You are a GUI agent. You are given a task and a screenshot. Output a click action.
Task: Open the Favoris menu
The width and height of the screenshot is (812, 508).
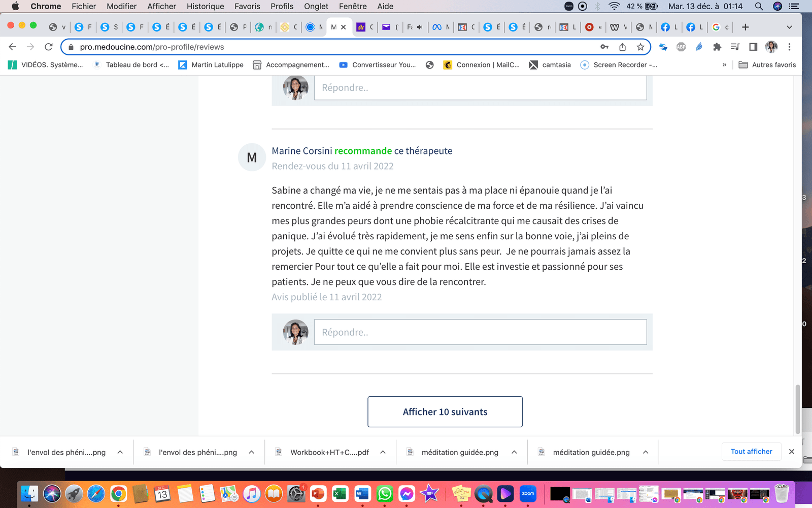[x=247, y=6]
